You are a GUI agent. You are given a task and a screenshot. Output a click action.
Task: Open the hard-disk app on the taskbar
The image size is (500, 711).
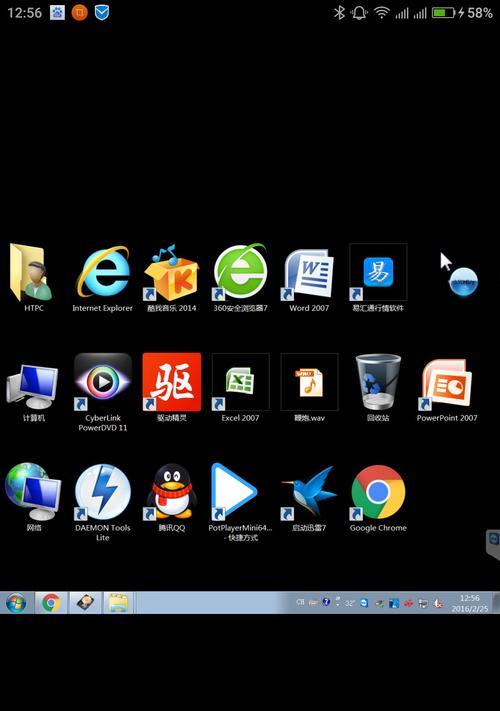click(x=85, y=603)
